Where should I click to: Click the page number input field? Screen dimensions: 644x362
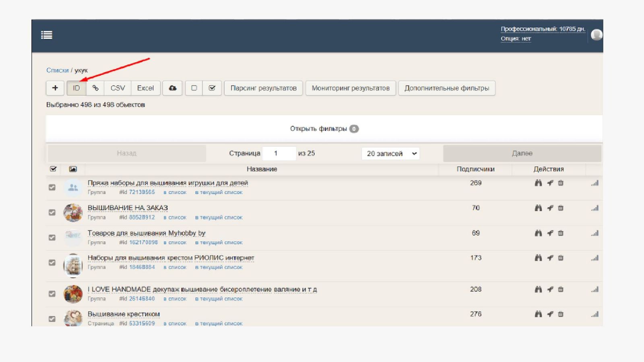tap(279, 153)
